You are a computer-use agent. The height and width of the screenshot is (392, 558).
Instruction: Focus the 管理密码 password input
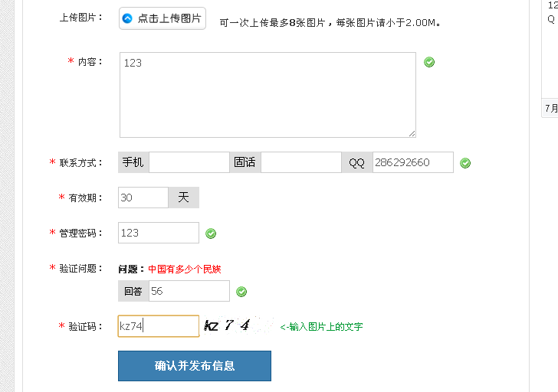(159, 233)
